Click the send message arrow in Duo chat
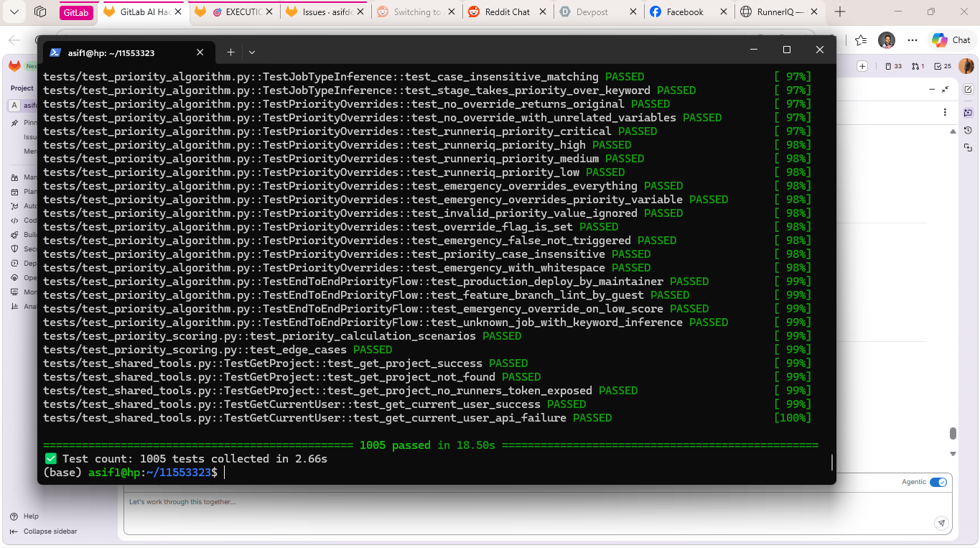Viewport: 980px width, 548px height. click(941, 523)
